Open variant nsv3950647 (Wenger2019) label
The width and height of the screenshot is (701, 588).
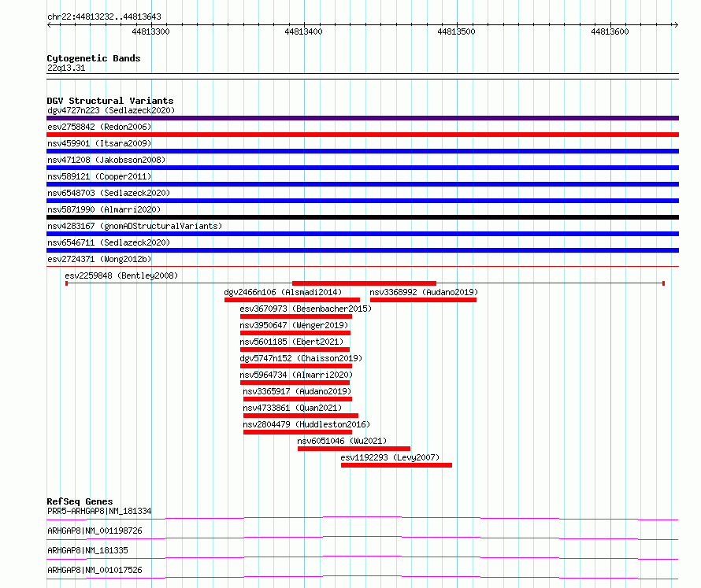pyautogui.click(x=294, y=325)
